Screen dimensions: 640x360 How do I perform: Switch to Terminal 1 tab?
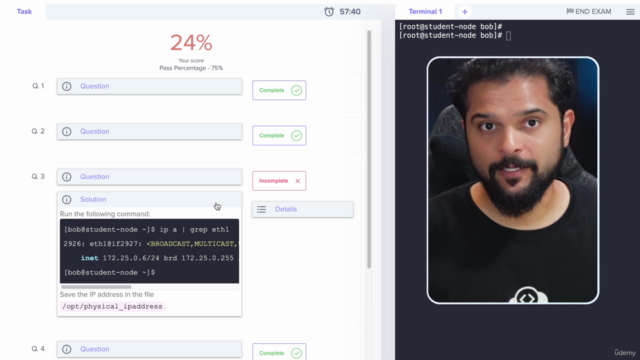point(425,11)
